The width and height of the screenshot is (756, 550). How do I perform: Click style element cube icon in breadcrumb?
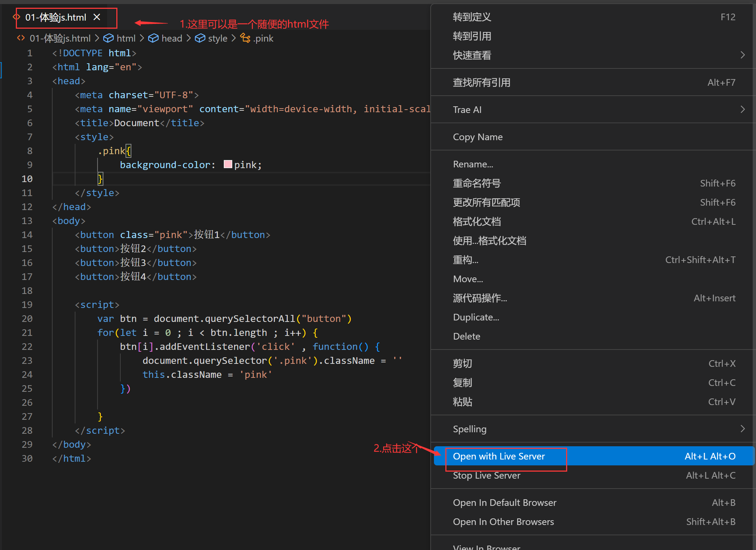pyautogui.click(x=200, y=38)
